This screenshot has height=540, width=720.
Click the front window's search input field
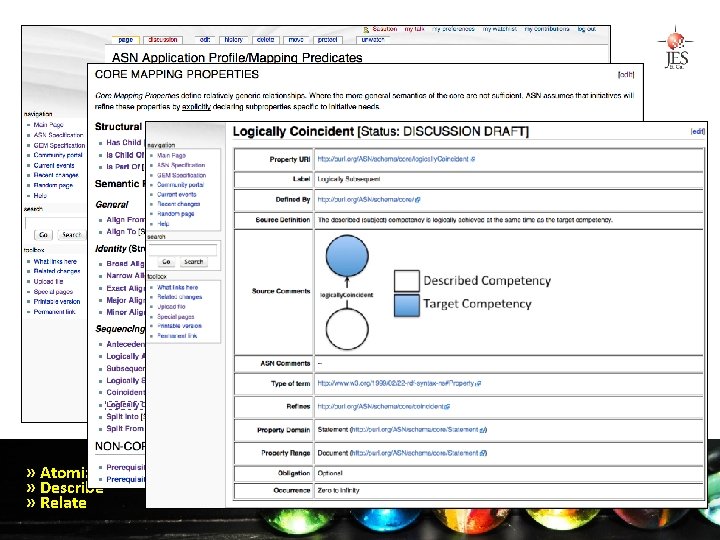point(182,250)
